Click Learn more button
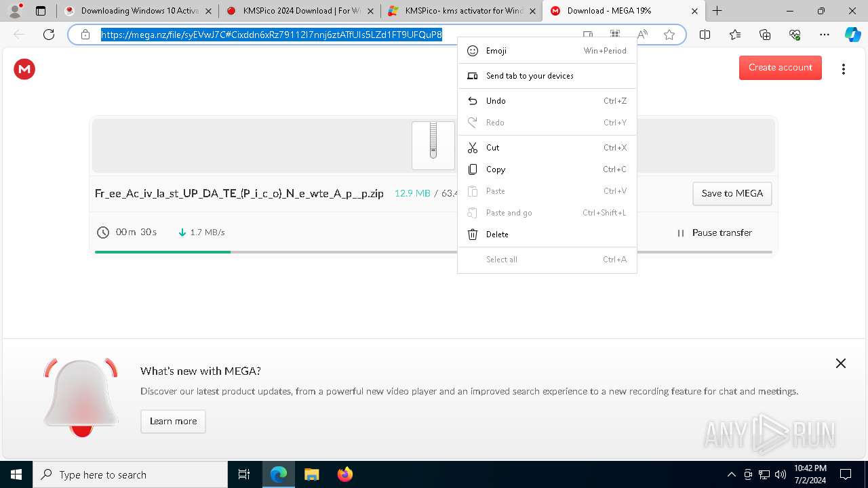Image resolution: width=868 pixels, height=488 pixels. point(173,421)
